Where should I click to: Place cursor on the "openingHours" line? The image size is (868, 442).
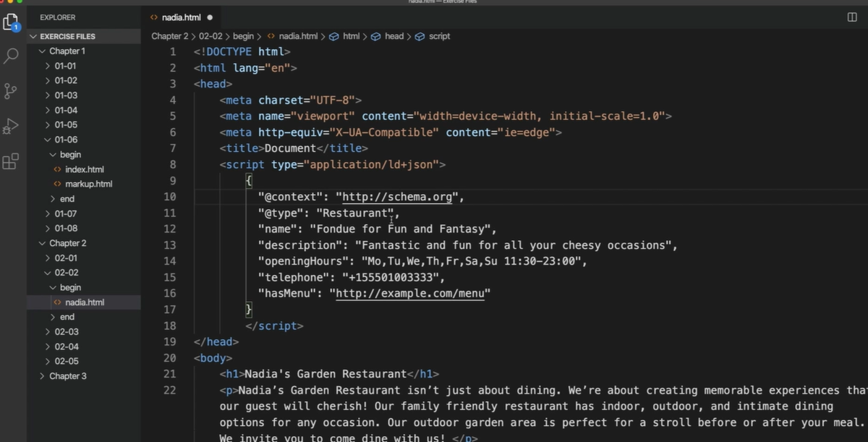[x=422, y=261]
